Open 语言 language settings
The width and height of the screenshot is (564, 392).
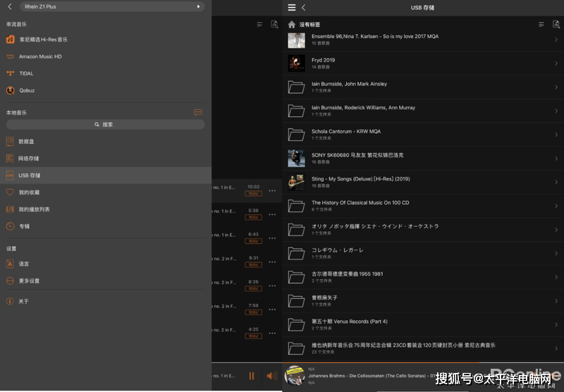tap(24, 264)
